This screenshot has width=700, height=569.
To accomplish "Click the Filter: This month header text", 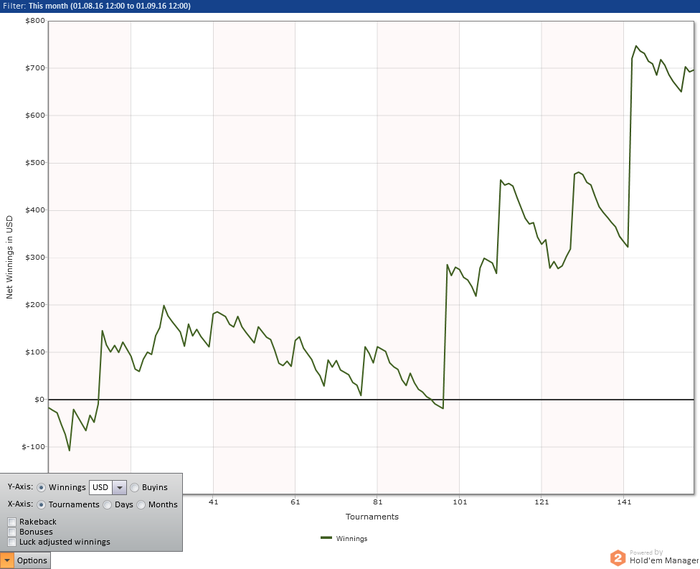I will tap(96, 6).
